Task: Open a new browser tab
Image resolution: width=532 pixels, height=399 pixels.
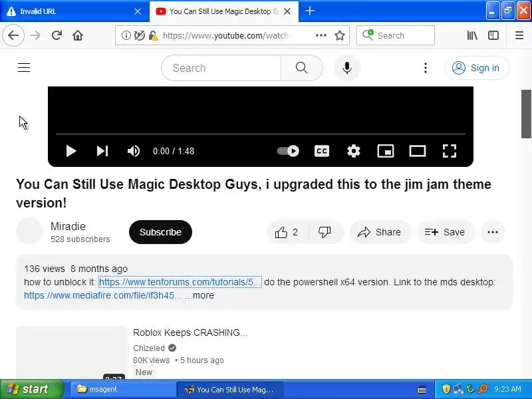Action: [x=309, y=11]
